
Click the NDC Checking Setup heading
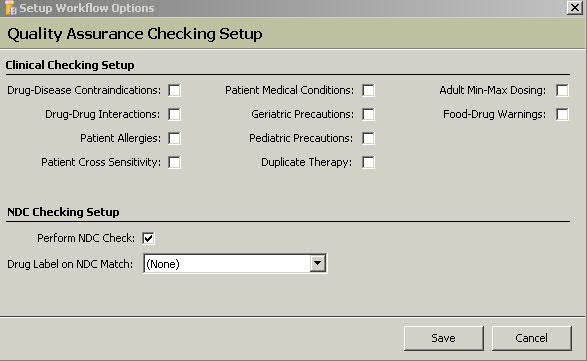pos(63,212)
